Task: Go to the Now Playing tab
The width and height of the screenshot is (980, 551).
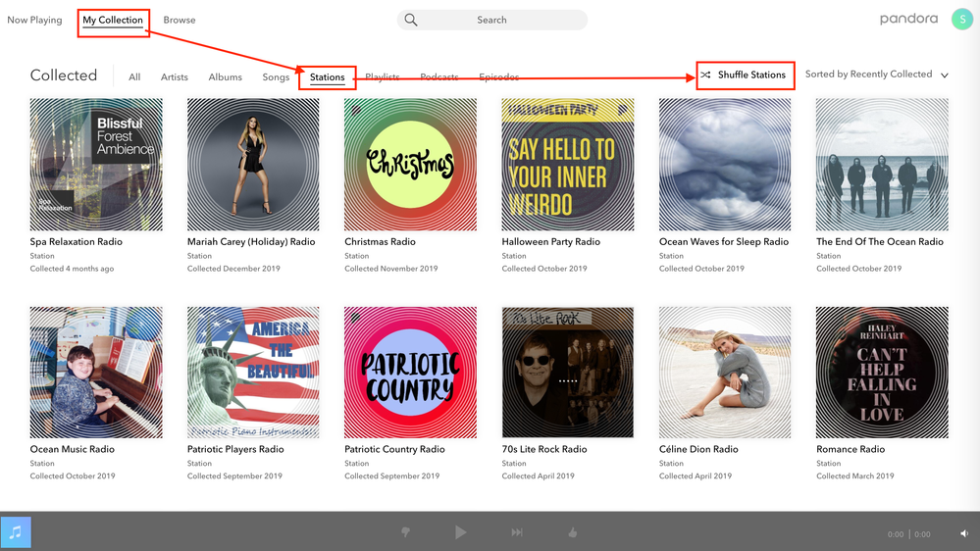Action: click(x=34, y=20)
